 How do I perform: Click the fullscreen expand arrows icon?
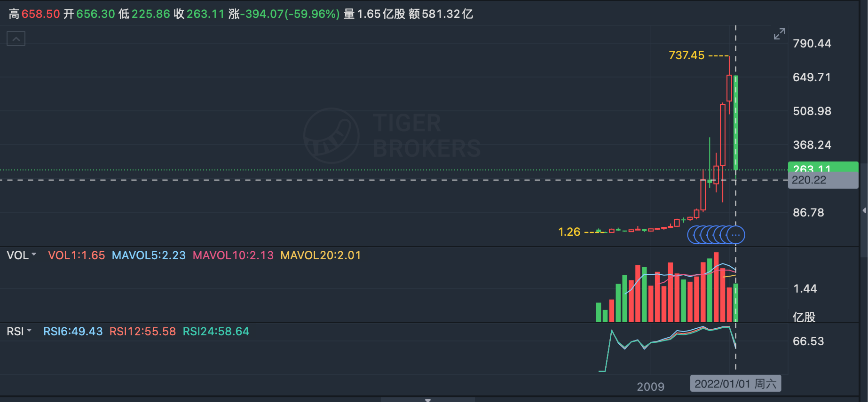[779, 34]
